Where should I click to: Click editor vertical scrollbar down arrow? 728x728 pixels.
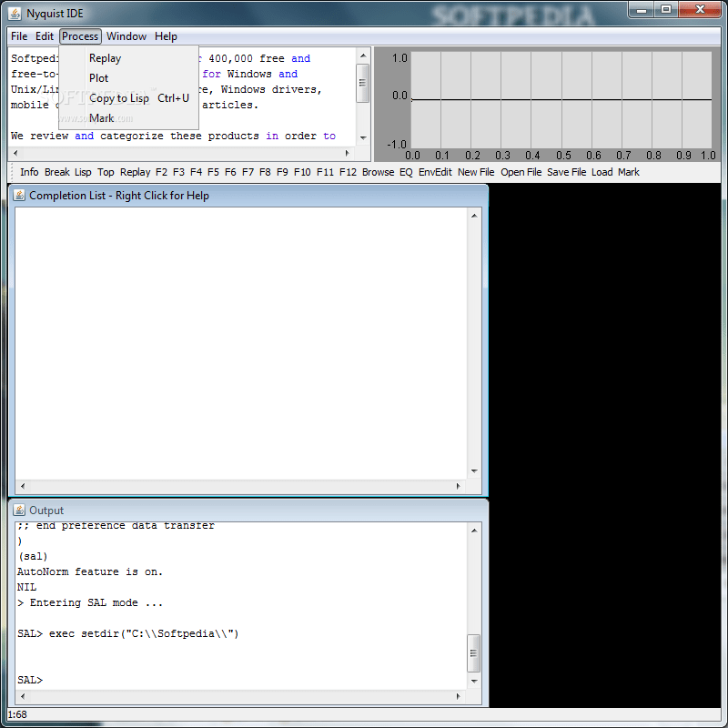[363, 138]
